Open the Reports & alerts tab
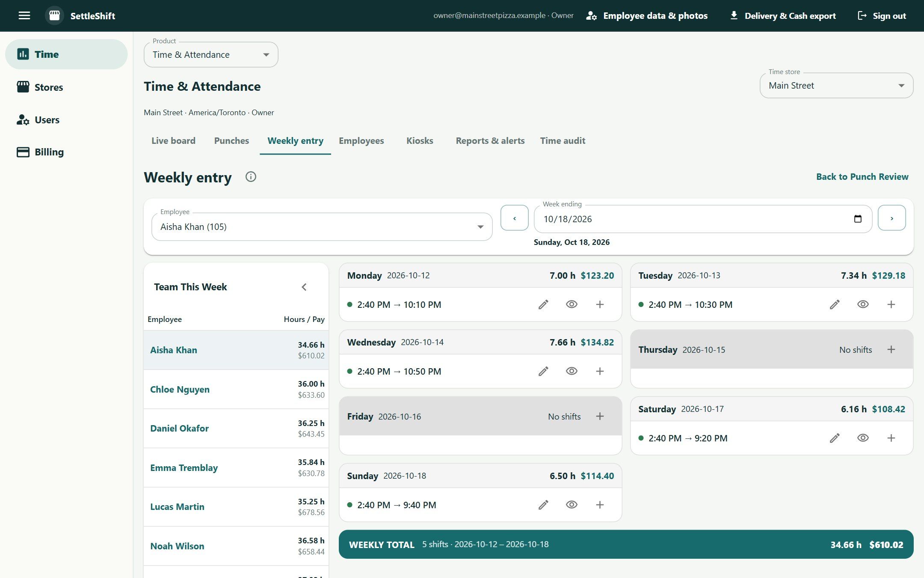Screen dimensions: 924x578 click(490, 141)
